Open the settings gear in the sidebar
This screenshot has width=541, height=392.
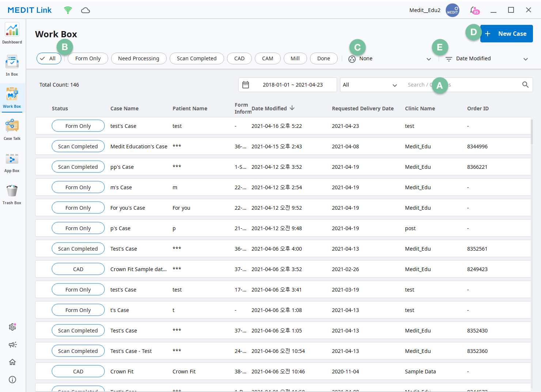12,327
